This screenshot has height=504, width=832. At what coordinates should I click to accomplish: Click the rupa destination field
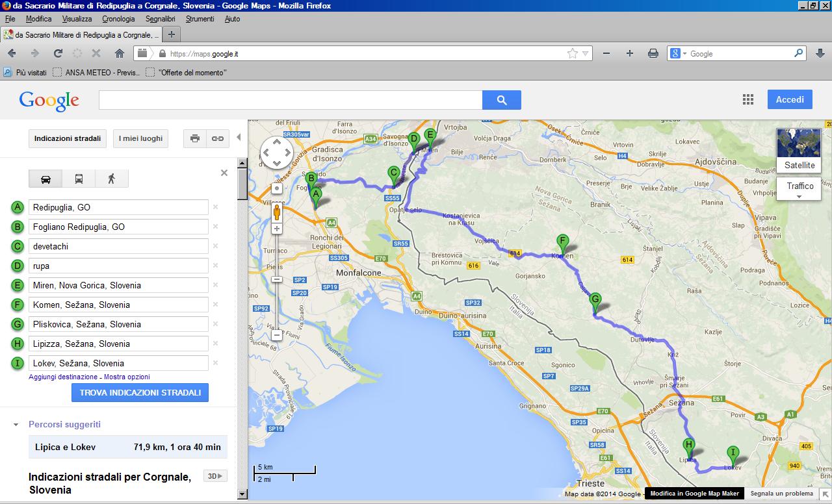tap(118, 266)
